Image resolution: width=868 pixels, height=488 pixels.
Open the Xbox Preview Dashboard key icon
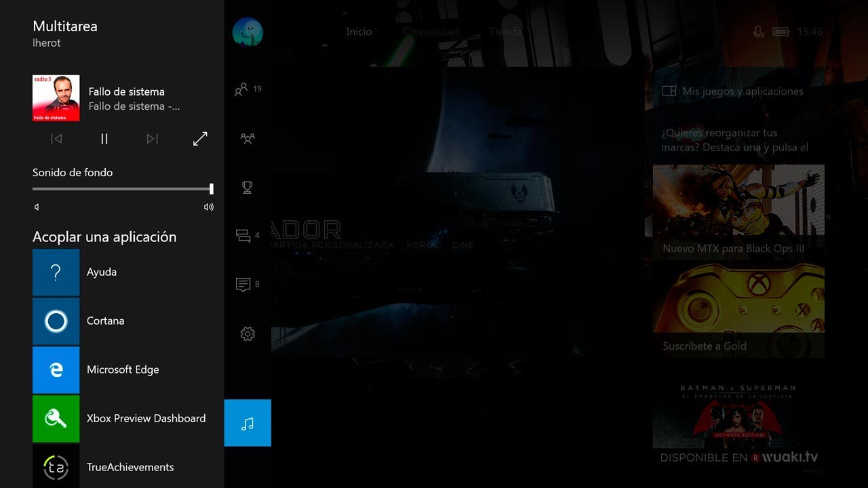click(56, 419)
